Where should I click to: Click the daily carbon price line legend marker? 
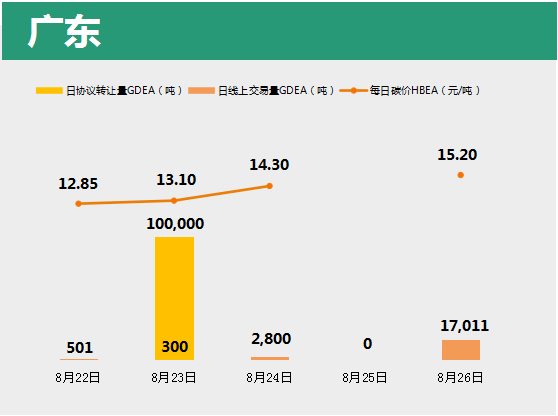pos(353,91)
